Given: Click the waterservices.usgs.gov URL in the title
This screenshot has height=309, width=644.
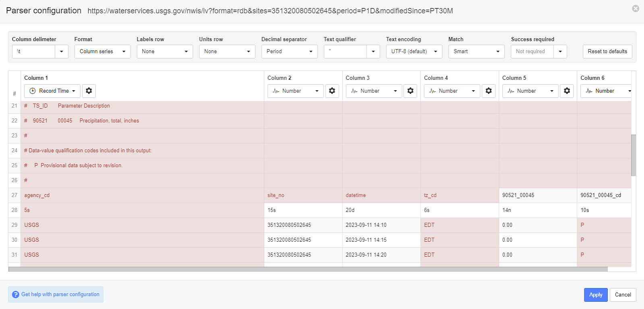Looking at the screenshot, I should [270, 11].
